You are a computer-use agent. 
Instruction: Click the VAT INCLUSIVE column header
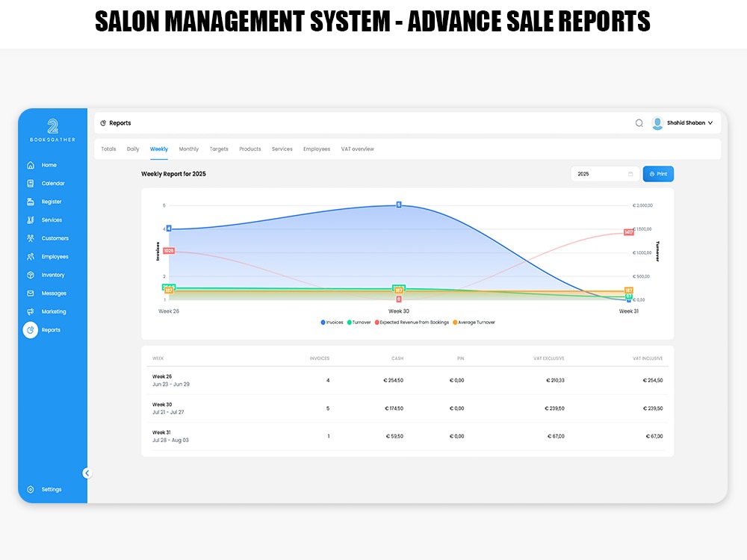click(648, 358)
